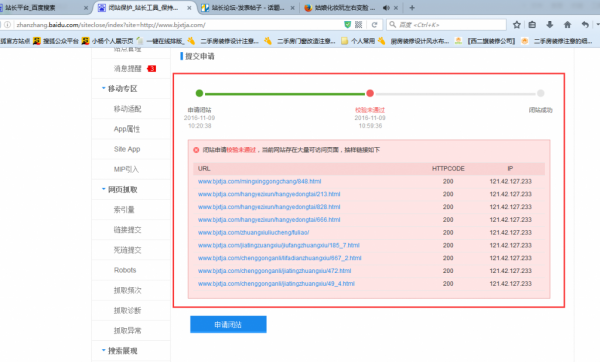
Task: Open link ending 49_4.html
Action: click(276, 284)
